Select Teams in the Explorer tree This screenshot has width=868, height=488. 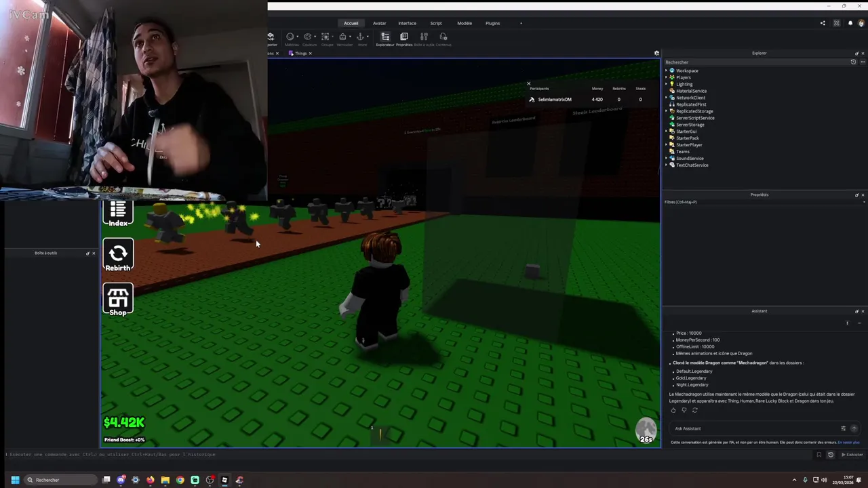click(x=682, y=152)
